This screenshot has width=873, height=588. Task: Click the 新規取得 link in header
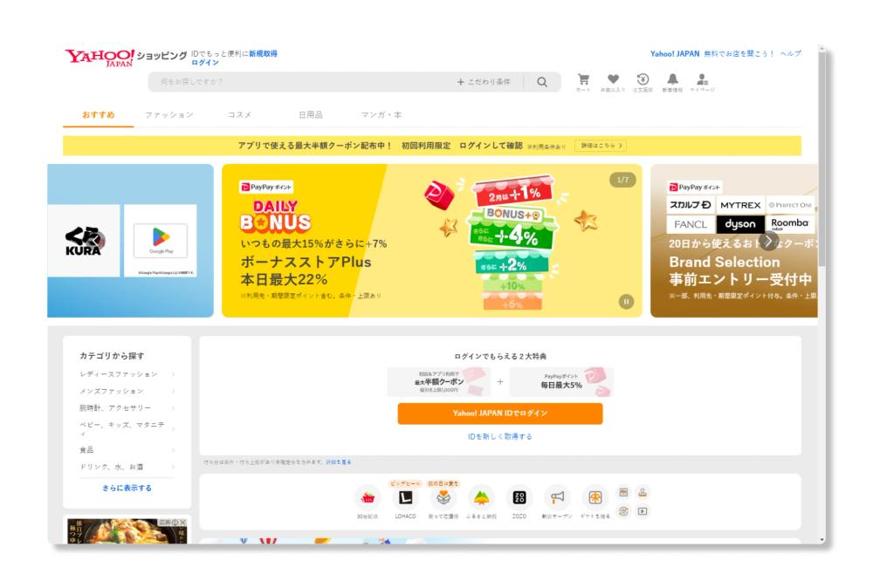click(263, 53)
